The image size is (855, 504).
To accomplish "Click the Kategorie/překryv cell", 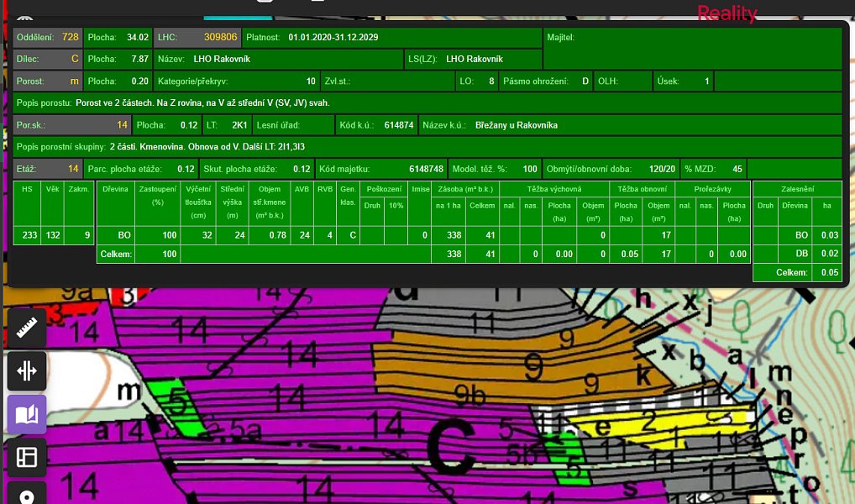I will pos(237,81).
